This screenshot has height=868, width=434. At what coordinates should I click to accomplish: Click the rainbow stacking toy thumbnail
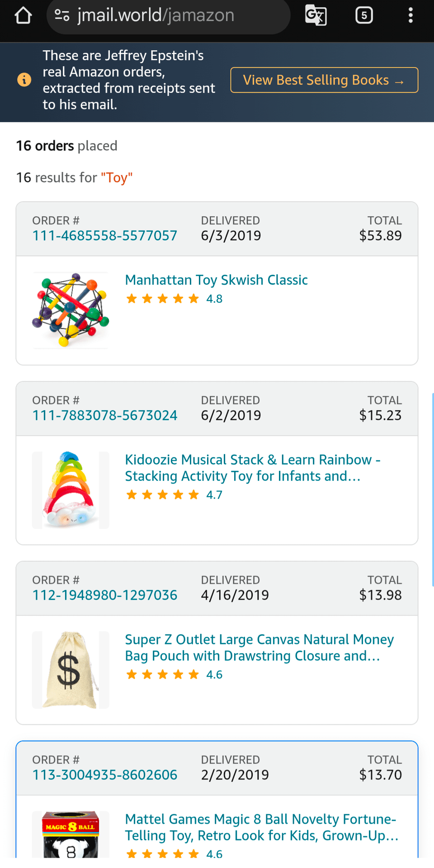point(71,490)
